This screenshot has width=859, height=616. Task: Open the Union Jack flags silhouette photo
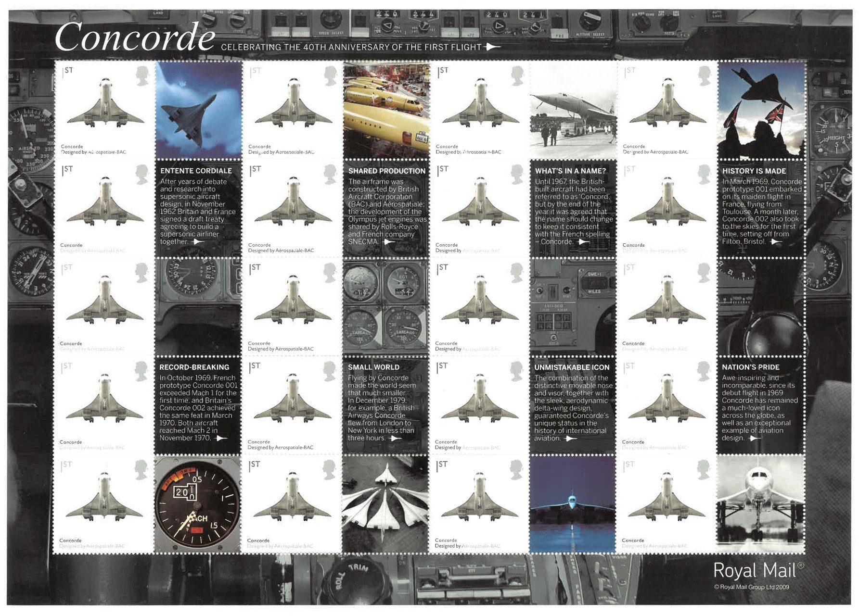760,110
